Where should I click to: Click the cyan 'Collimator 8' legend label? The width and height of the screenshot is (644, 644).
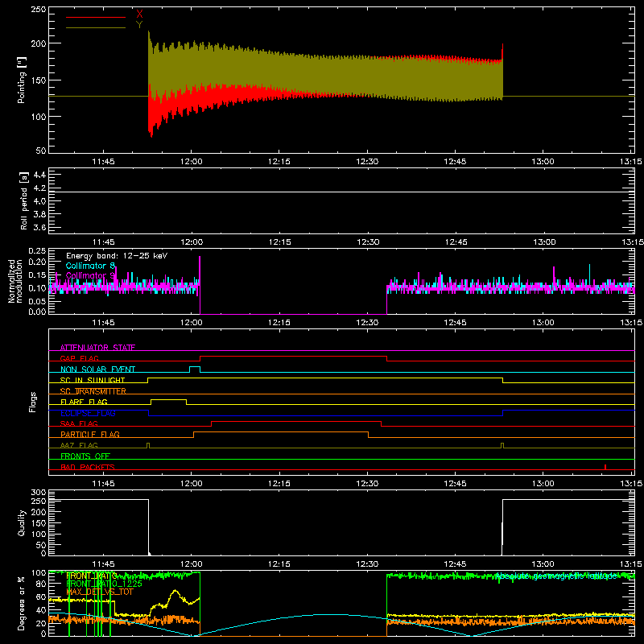tap(90, 266)
